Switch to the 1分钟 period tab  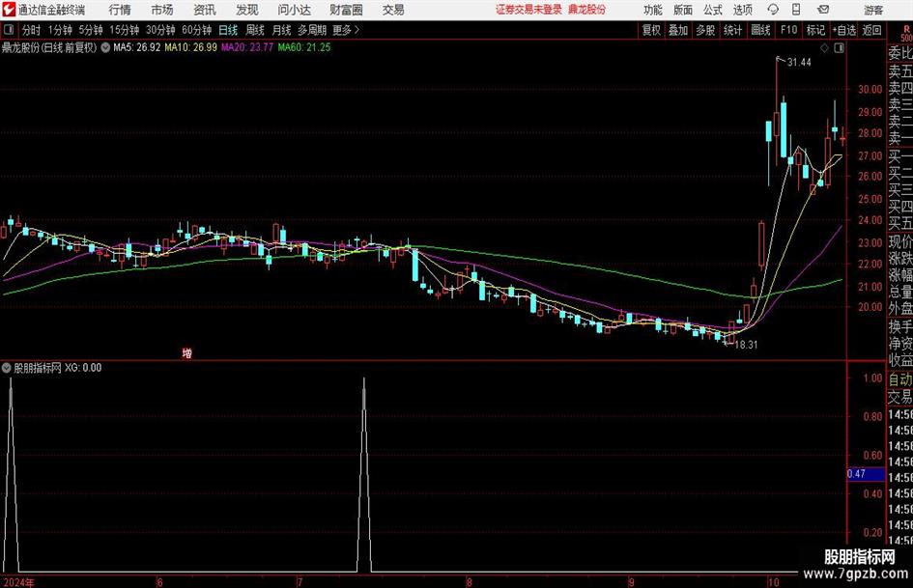pos(60,30)
